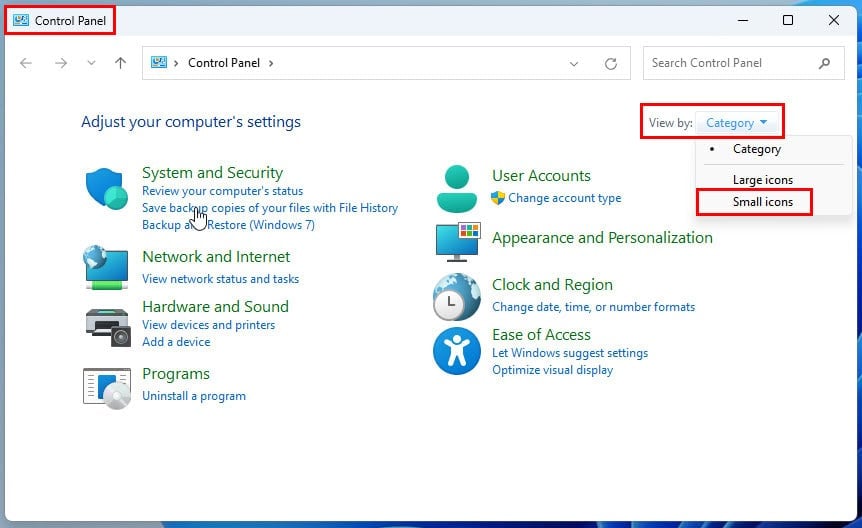Image resolution: width=862 pixels, height=528 pixels.
Task: Open the Appearance and Personalization monitor icon
Action: (x=458, y=242)
